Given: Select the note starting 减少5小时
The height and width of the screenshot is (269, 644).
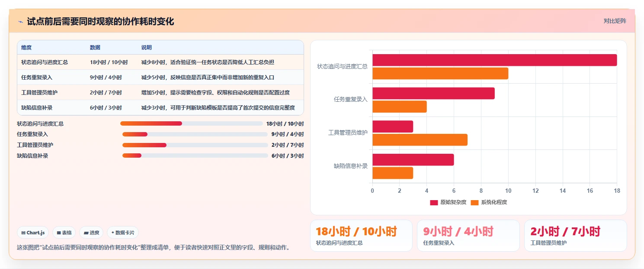Looking at the screenshot, I should pyautogui.click(x=208, y=78).
